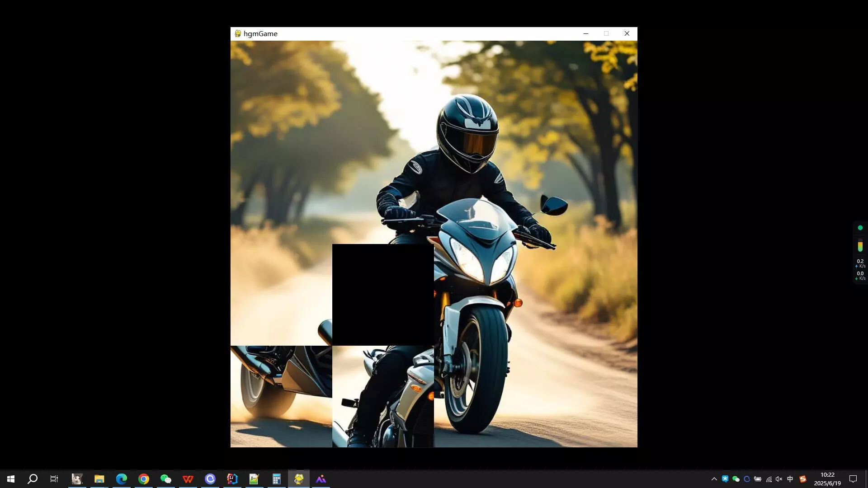The image size is (868, 488).
Task: Open Google Chrome from the taskbar
Action: click(143, 479)
